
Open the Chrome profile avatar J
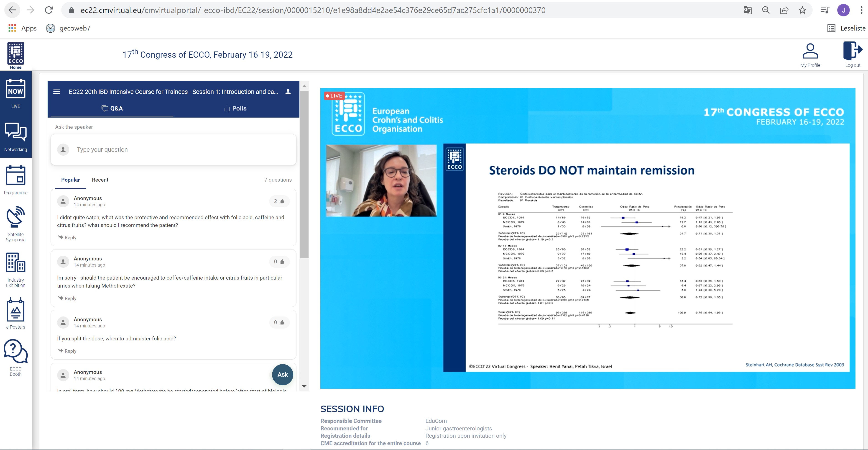(843, 10)
